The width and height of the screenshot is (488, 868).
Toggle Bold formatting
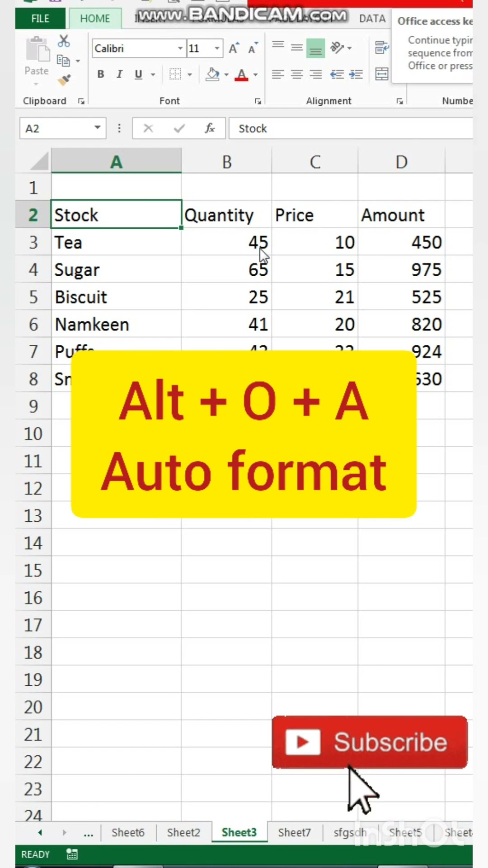[101, 74]
